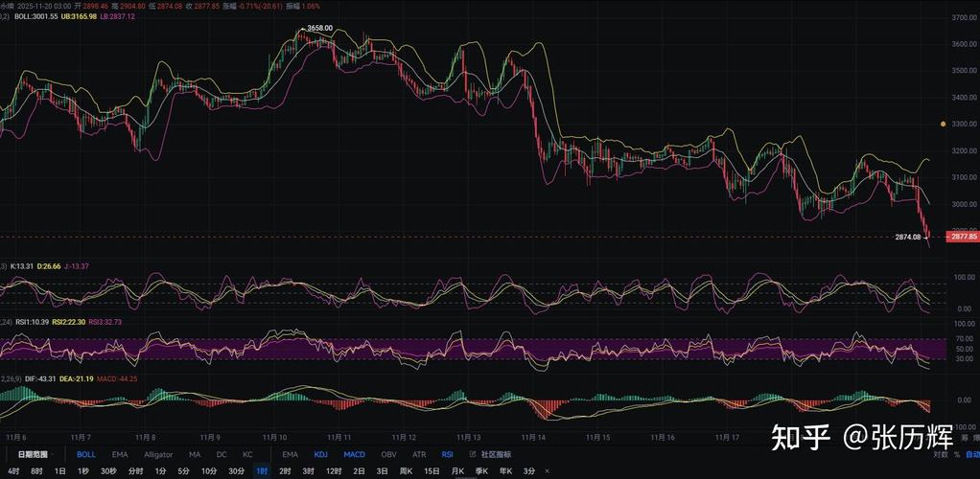Enable the EMA indicator in main group

(119, 454)
